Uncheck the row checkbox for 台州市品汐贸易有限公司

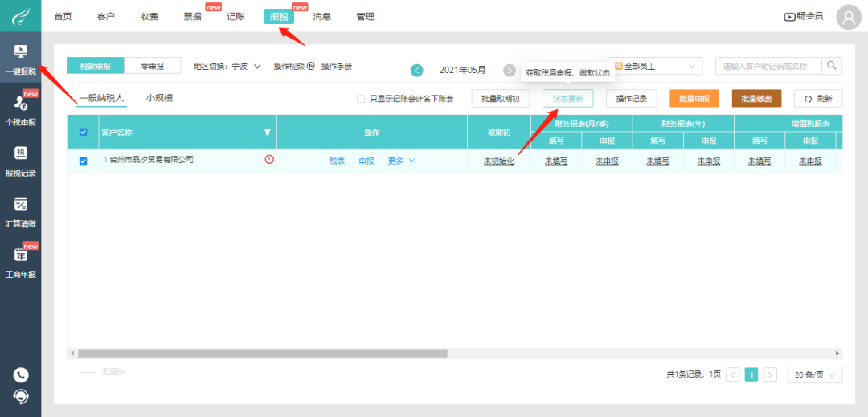coord(83,161)
